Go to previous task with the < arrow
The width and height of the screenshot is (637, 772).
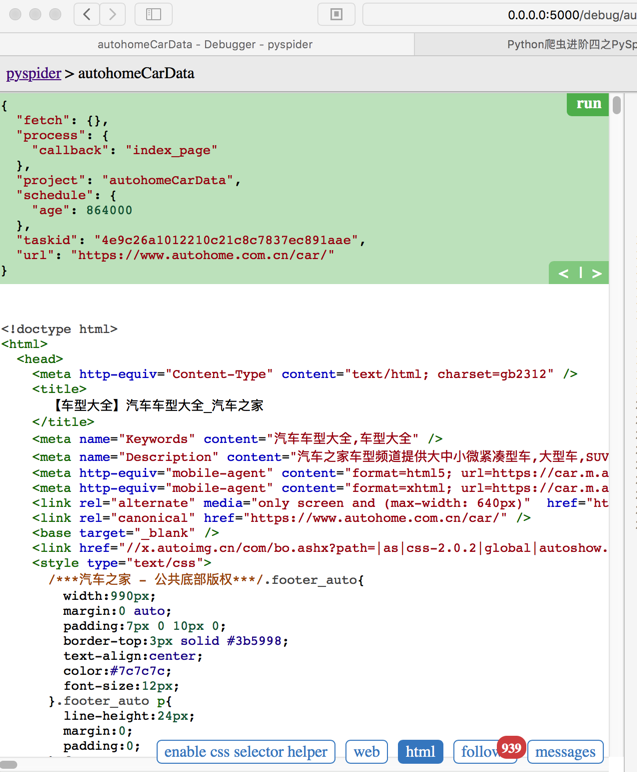[x=564, y=273]
